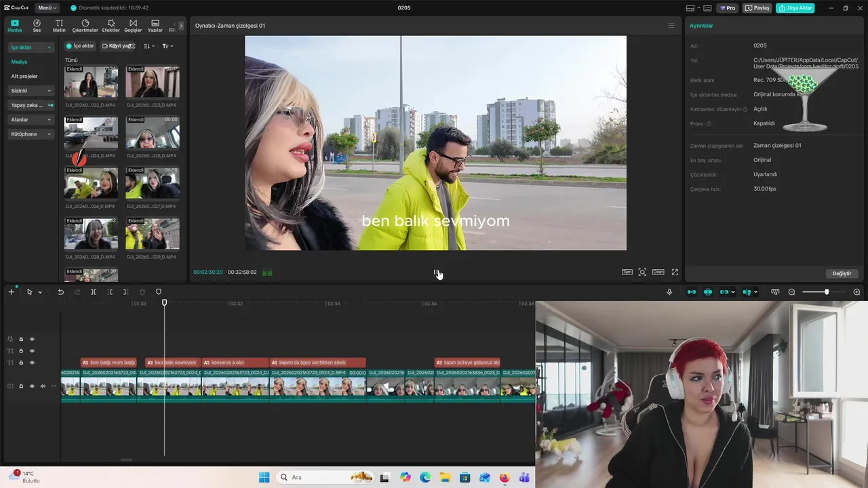Open main video track more options

click(54, 386)
